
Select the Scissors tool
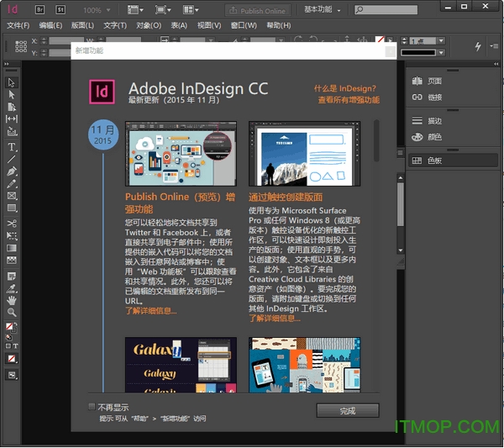tap(11, 224)
